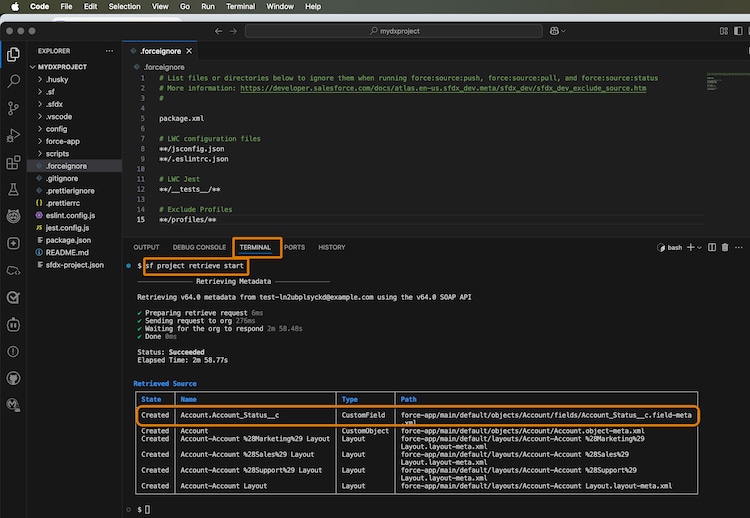Click the CustomObject type cell
Screen dimensions: 750x518
point(365,431)
